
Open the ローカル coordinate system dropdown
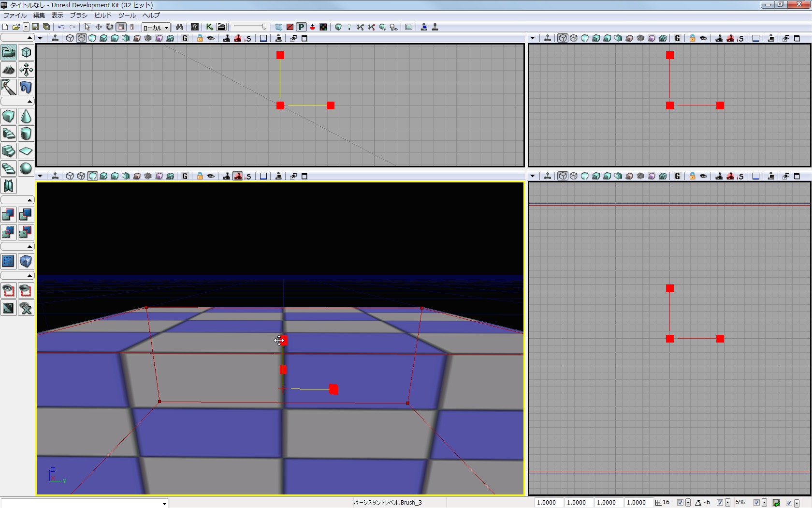(156, 28)
